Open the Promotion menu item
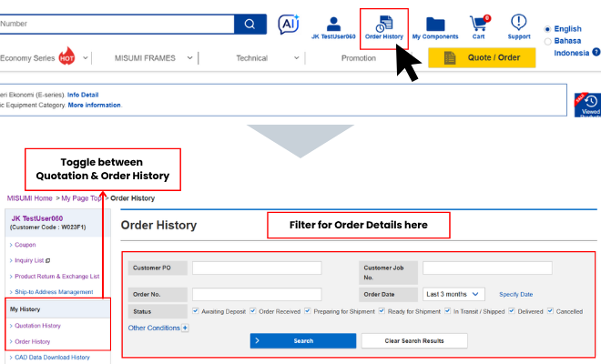The image size is (601, 364). click(359, 58)
